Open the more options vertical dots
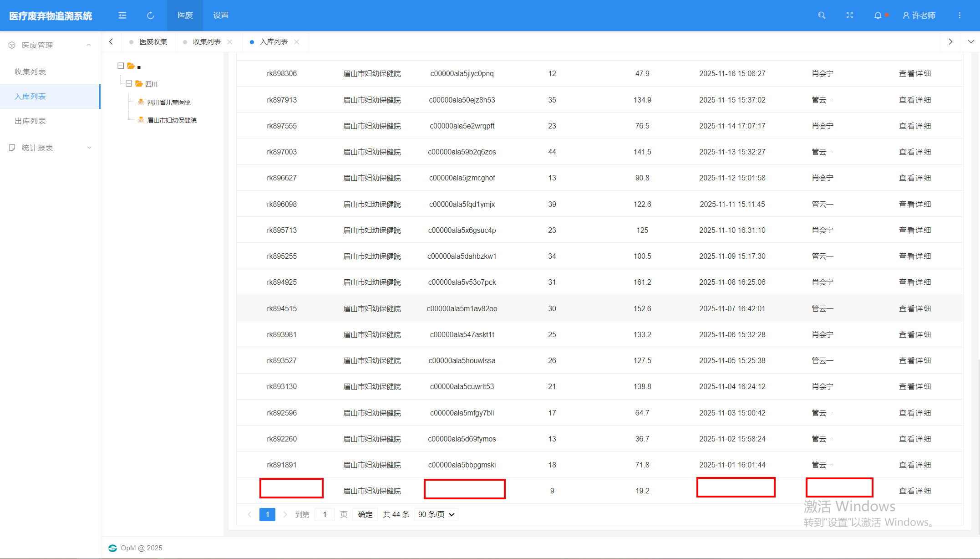980x559 pixels. (960, 15)
